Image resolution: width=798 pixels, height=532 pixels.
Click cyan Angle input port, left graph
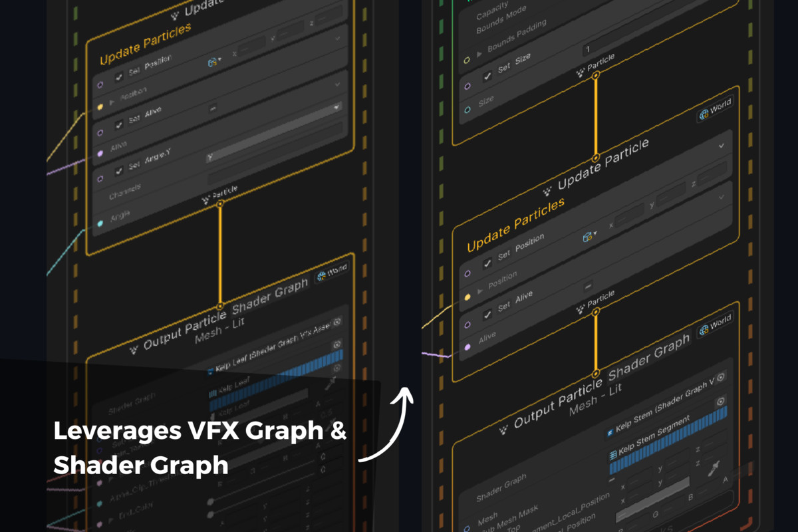(x=100, y=224)
